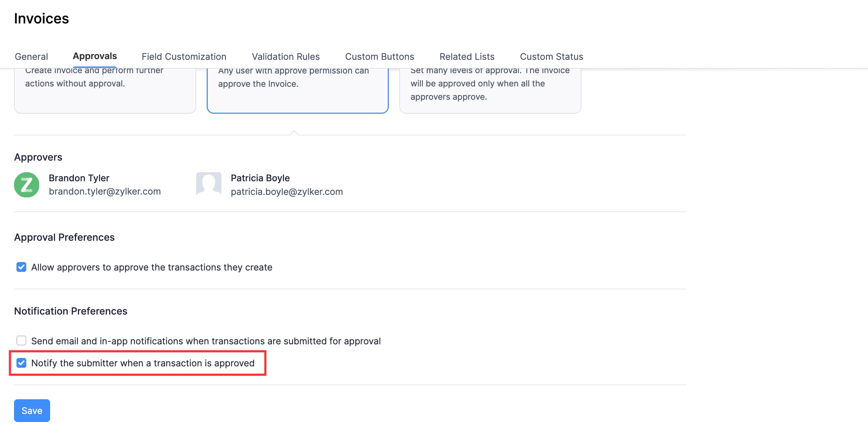Uncheck allow approvers to approve their own transactions
The image size is (868, 436).
[21, 267]
